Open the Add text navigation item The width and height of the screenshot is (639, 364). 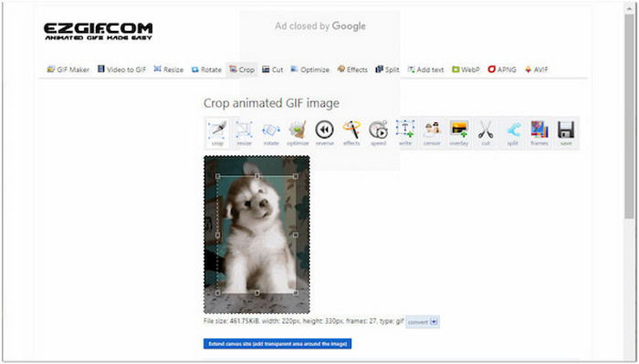425,69
